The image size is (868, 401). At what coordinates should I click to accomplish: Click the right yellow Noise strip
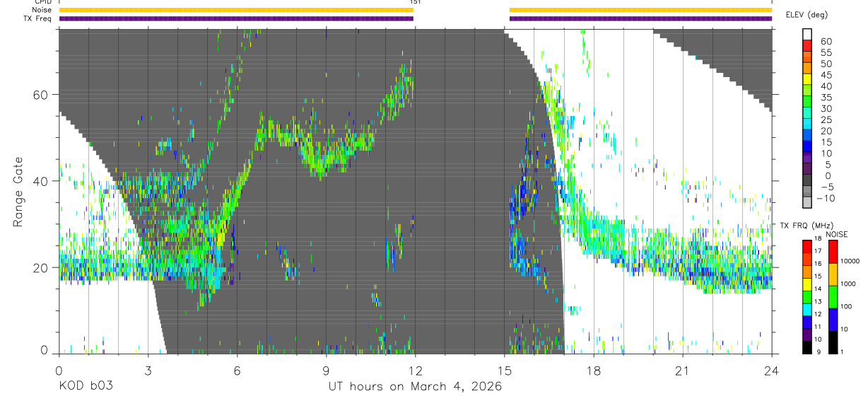[640, 10]
